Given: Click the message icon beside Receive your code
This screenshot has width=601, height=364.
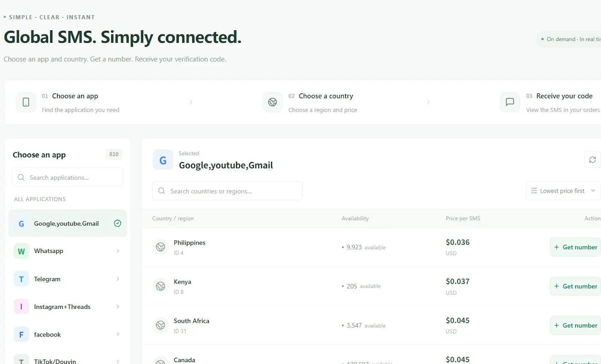Looking at the screenshot, I should (x=510, y=102).
